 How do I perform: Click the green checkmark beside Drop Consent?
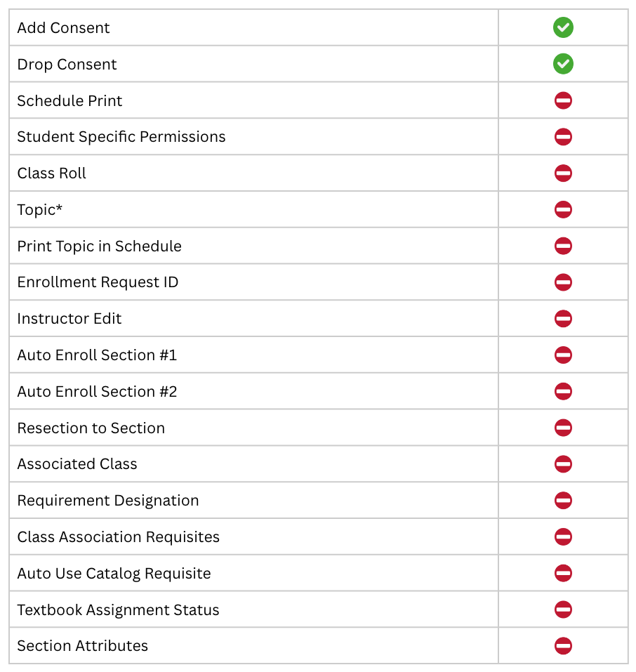pos(563,64)
